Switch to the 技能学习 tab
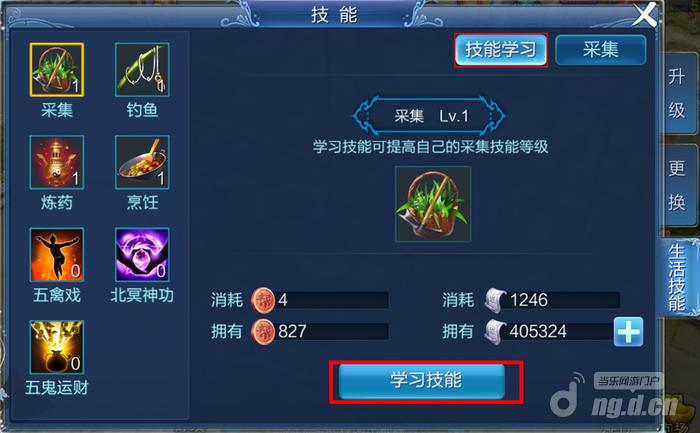The image size is (700, 433). pyautogui.click(x=501, y=50)
